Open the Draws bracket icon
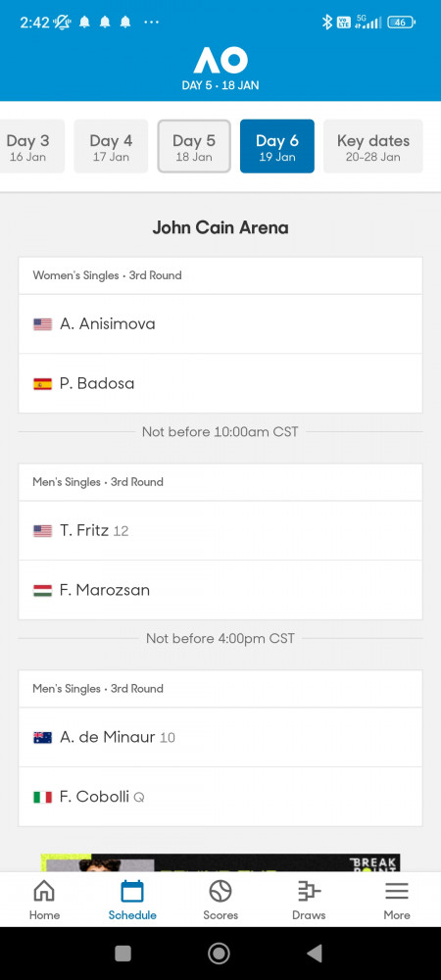Screen dimensions: 441x980 click(x=309, y=891)
